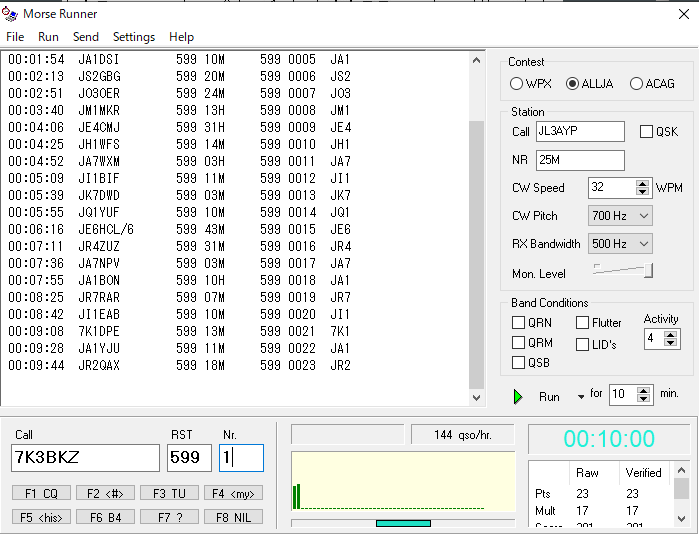Adjust the Mon. Level slider handle
This screenshot has width=699, height=534.
pos(649,270)
